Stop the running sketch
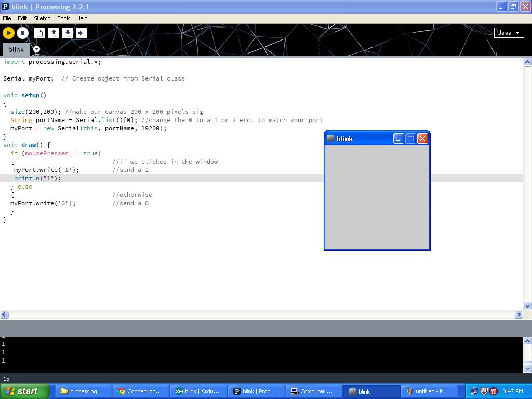The width and height of the screenshot is (532, 399). click(22, 33)
